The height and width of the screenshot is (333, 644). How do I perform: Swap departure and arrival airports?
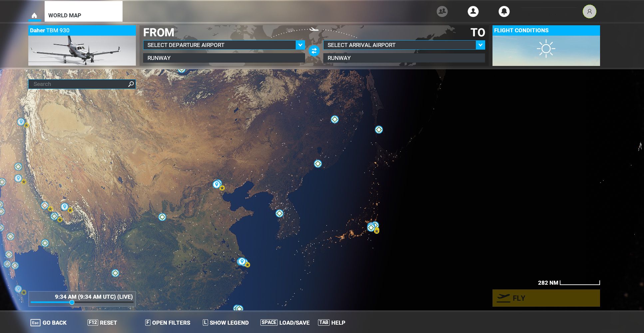(x=314, y=51)
